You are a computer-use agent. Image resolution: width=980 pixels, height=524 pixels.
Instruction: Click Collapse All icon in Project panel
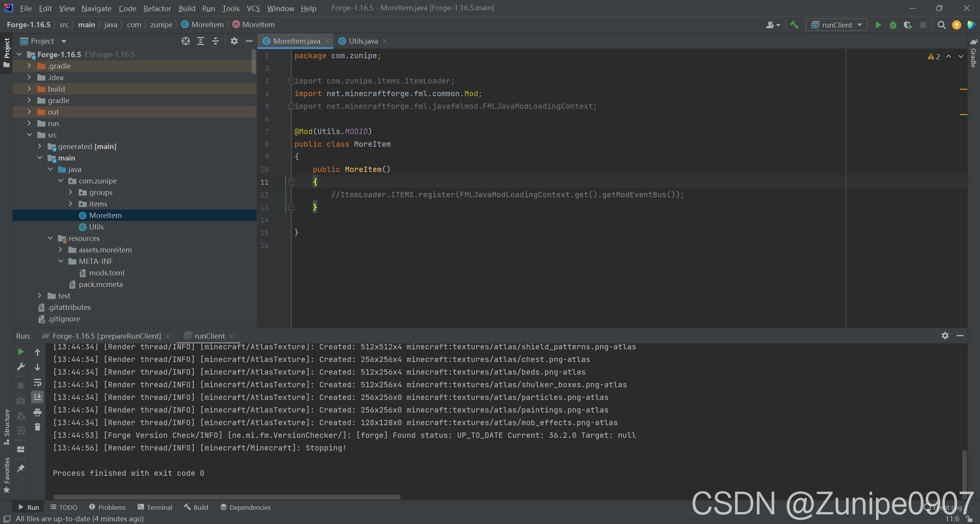[x=216, y=41]
